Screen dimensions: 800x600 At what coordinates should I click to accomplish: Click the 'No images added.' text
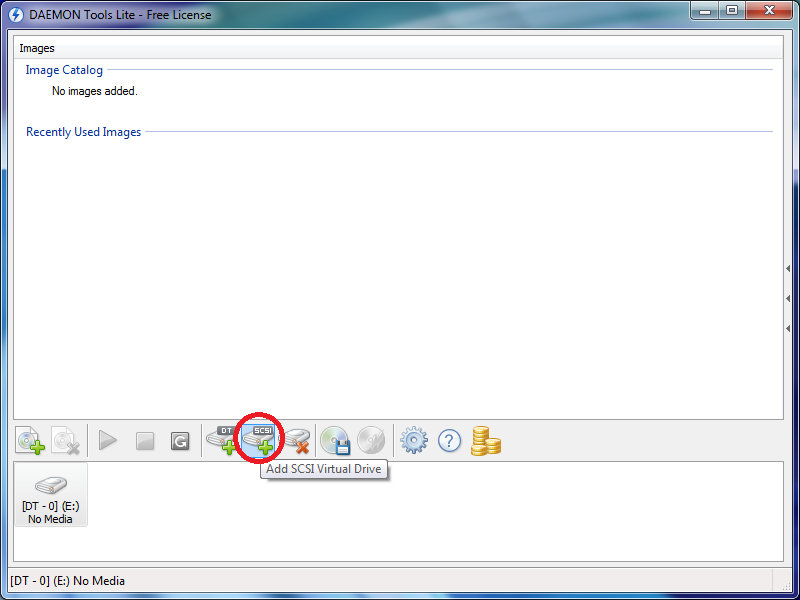coord(95,91)
